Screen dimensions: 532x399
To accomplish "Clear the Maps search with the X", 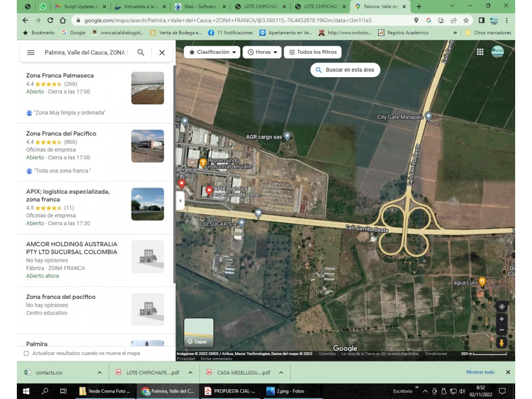I will click(162, 53).
